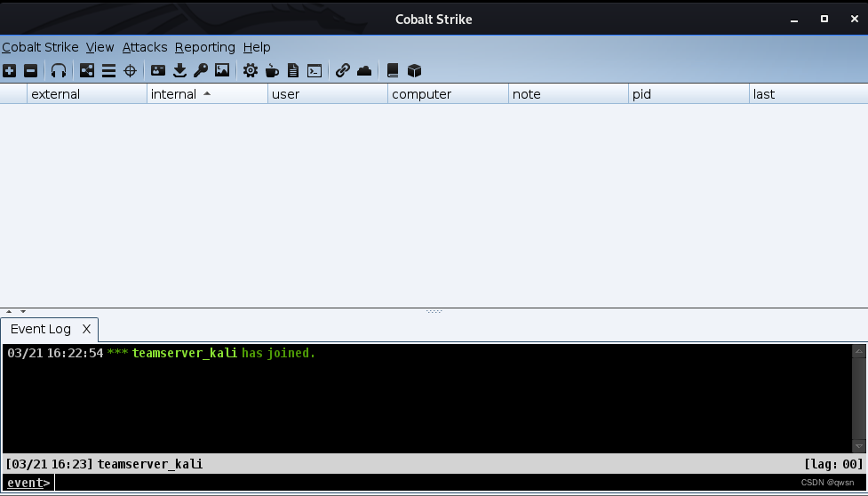
Task: Open the Attacks menu
Action: click(x=145, y=48)
